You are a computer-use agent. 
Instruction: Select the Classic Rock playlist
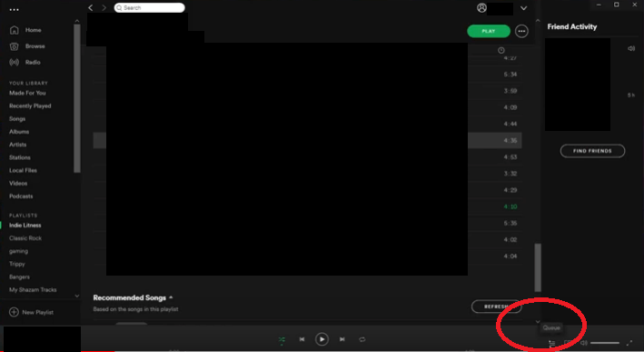click(25, 238)
